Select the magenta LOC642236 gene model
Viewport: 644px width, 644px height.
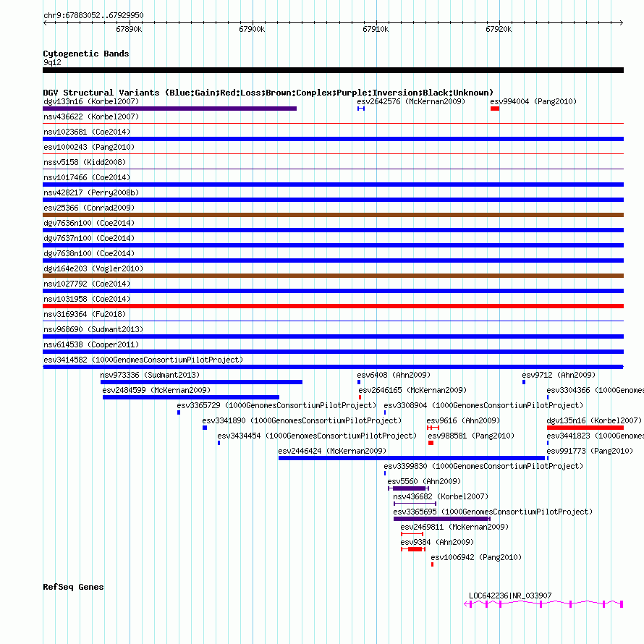point(544,603)
